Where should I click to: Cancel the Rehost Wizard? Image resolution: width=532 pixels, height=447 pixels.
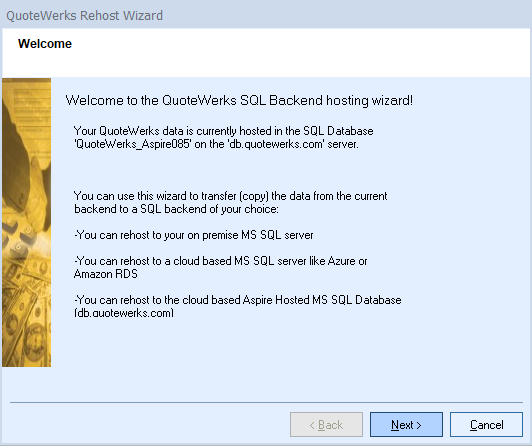pos(486,424)
